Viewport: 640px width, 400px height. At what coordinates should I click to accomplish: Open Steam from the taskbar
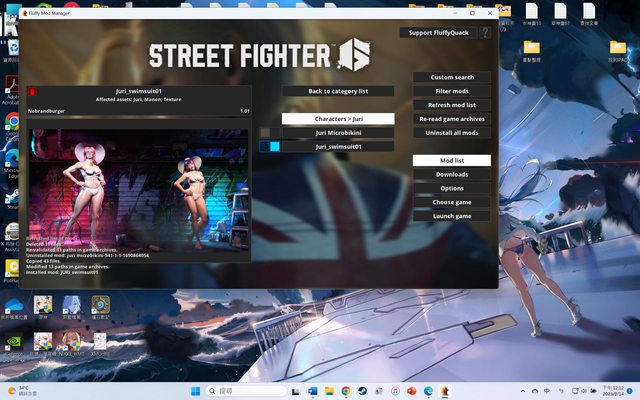[361, 390]
